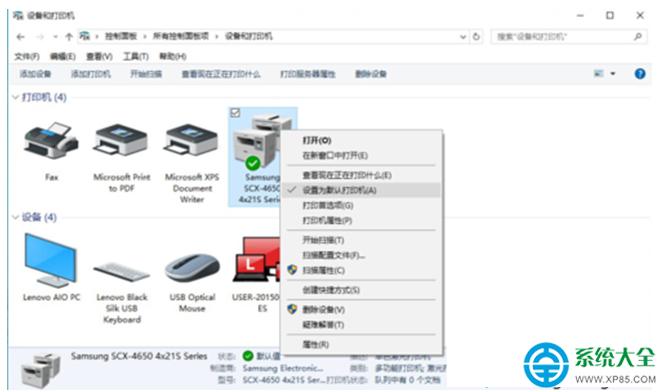Select the USER-2015 computer device icon
Viewport: 658px width, 390px height.
[x=257, y=260]
